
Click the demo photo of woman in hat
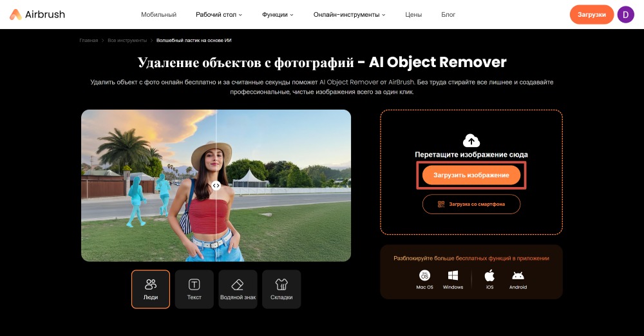pyautogui.click(x=216, y=186)
